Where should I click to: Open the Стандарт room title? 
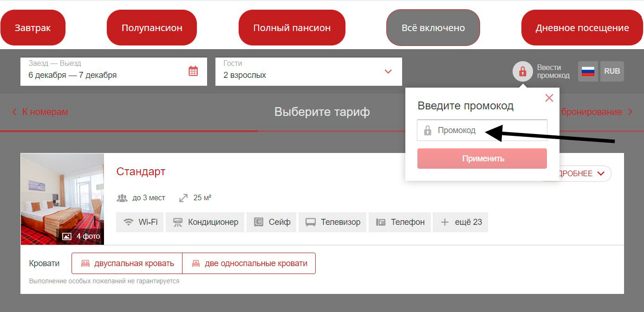tap(141, 172)
